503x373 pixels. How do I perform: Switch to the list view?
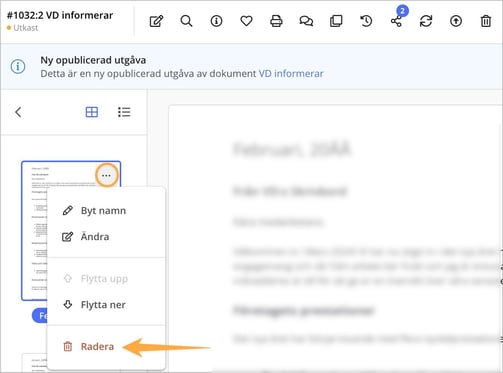(124, 112)
